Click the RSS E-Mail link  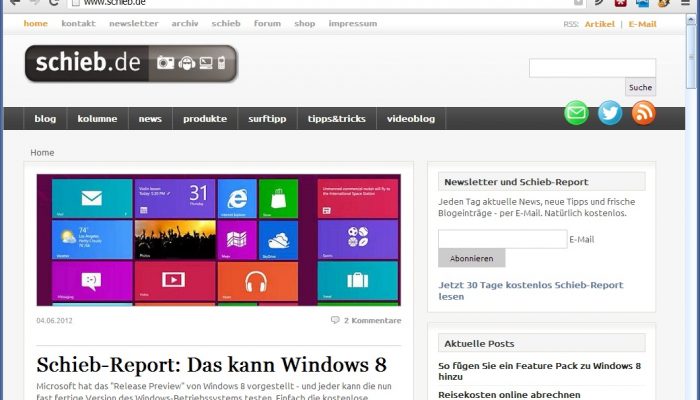click(642, 24)
